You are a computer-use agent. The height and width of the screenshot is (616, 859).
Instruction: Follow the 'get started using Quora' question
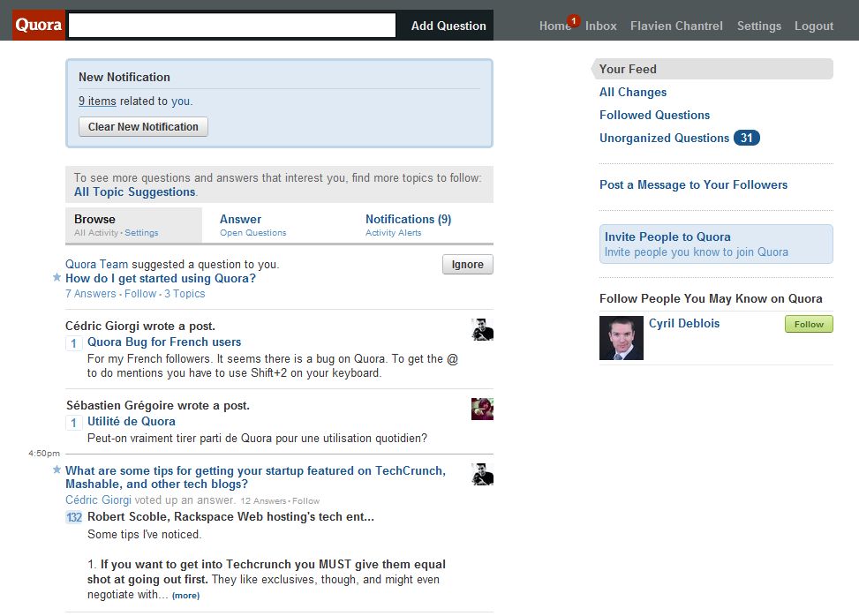point(140,294)
